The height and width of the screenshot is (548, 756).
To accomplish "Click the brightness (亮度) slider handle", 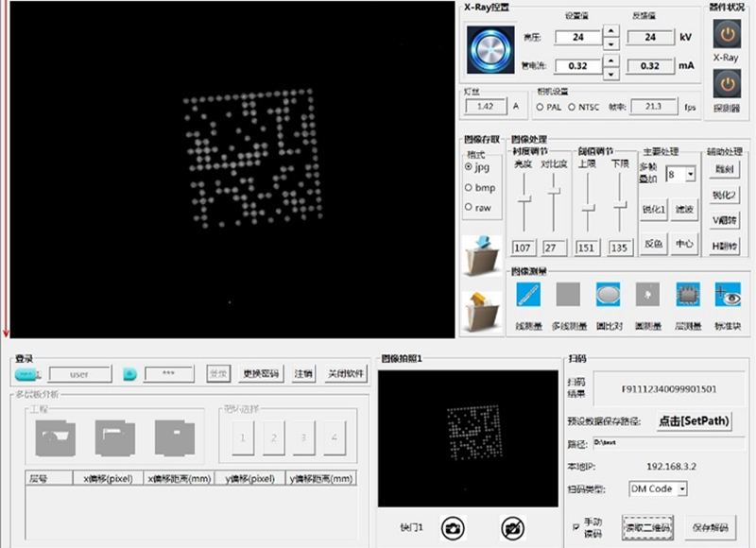I will 523,197.
